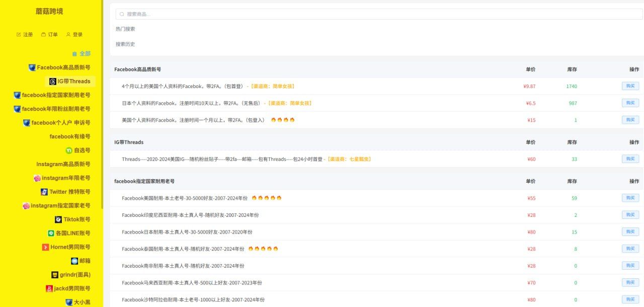Select Instagram高品质新号 category

[63, 164]
